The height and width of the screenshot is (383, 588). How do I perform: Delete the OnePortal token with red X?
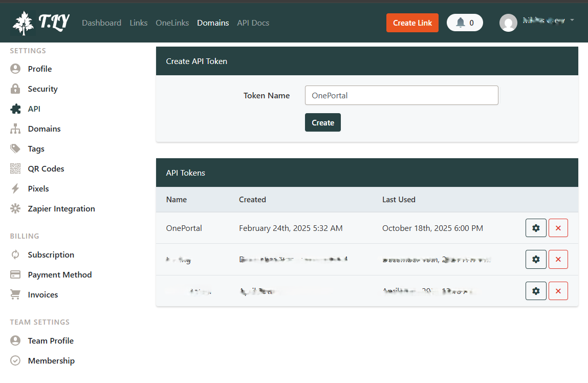(558, 227)
